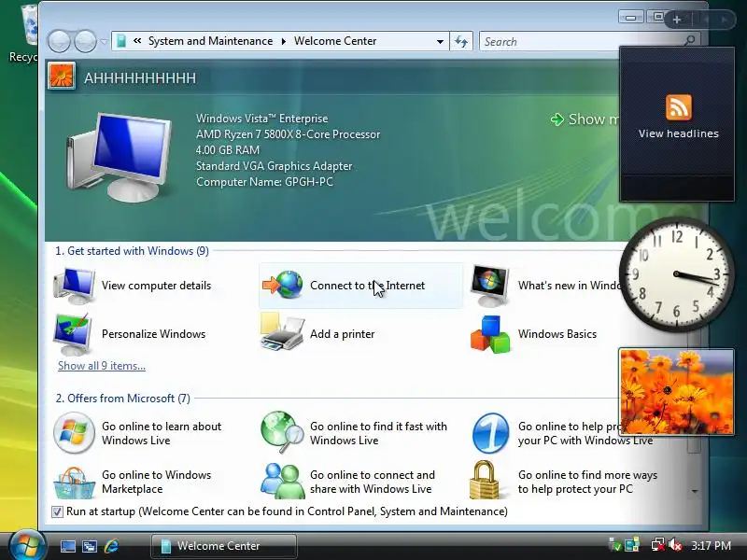Click the muted volume tray icon
747x560 pixels.
click(675, 545)
